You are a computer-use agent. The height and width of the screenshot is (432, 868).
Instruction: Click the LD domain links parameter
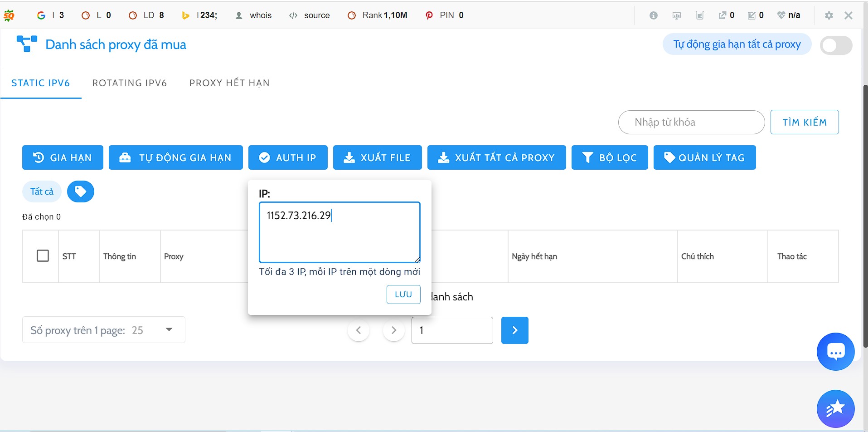(x=146, y=15)
